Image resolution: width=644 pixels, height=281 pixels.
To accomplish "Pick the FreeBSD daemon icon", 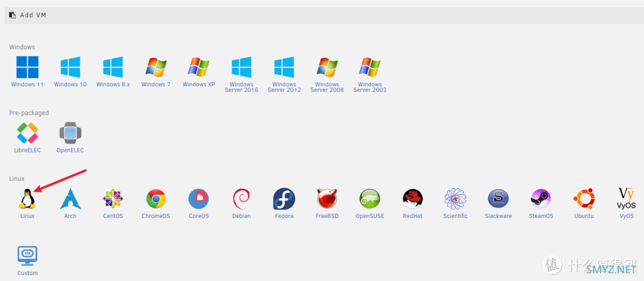I will 327,199.
